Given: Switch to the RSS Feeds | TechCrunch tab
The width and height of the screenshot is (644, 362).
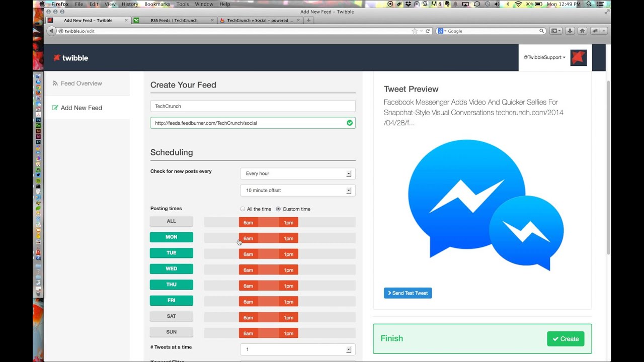Looking at the screenshot, I should pyautogui.click(x=174, y=21).
